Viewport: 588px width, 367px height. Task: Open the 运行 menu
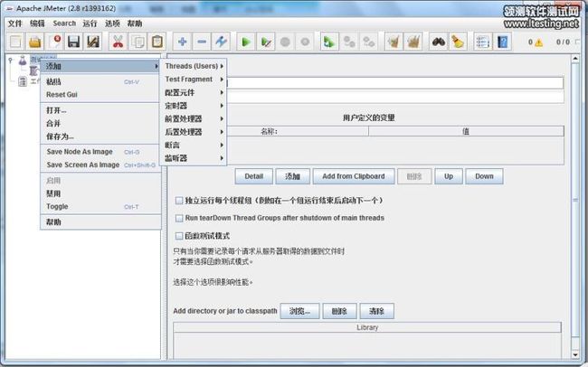tap(90, 24)
